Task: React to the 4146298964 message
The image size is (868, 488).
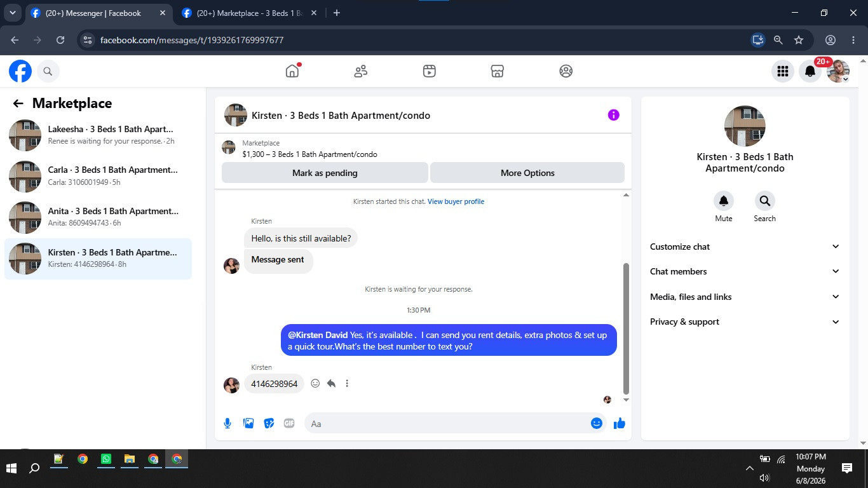Action: (x=315, y=383)
